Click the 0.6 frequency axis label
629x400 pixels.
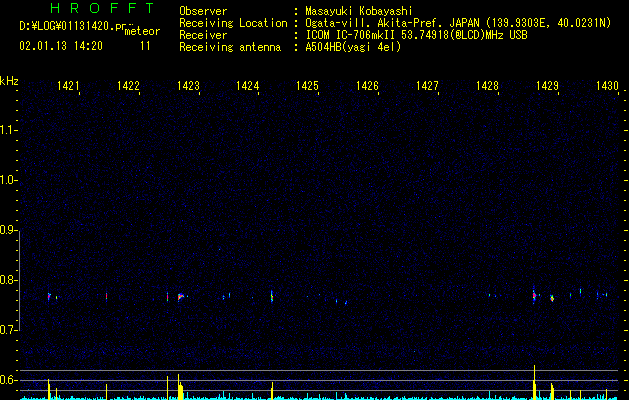[x=8, y=380]
